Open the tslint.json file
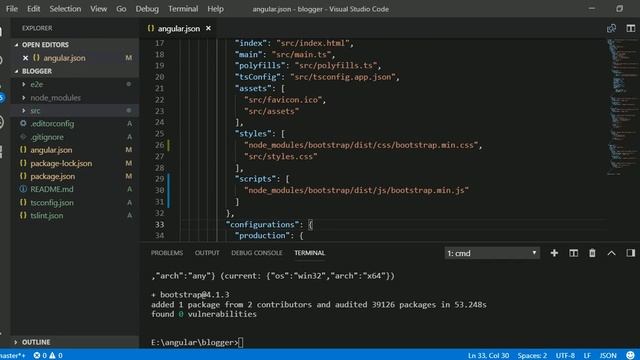 tap(76, 216)
